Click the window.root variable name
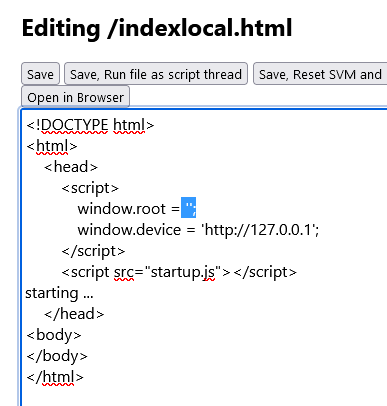The width and height of the screenshot is (387, 406). [121, 209]
